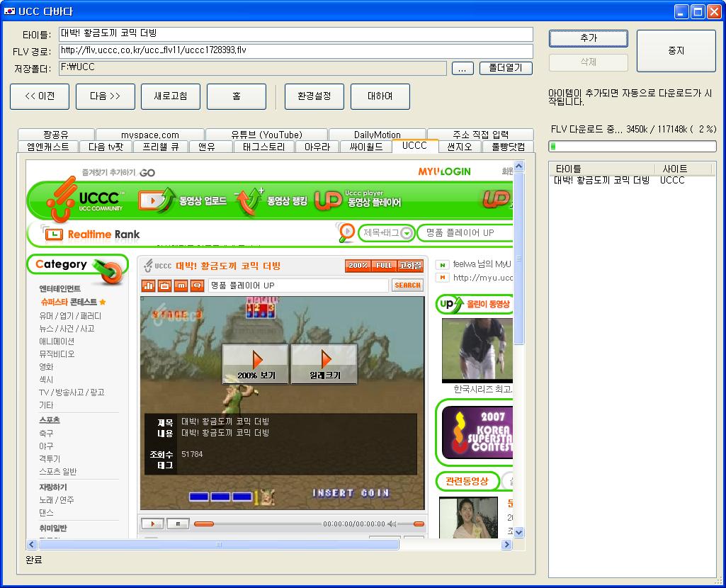Click the player SEARCH button

407,285
